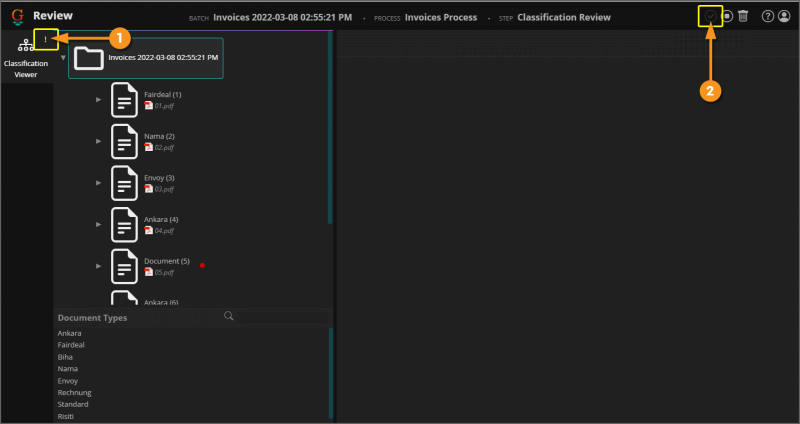
Task: Click the batch tree vertical scrollbar
Action: (x=330, y=128)
